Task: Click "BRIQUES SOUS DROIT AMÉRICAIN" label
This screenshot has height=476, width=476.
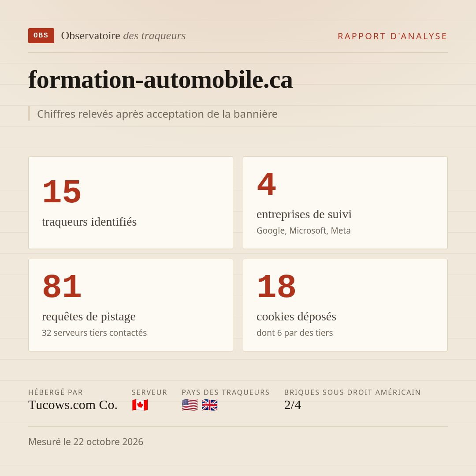Action: point(353,392)
